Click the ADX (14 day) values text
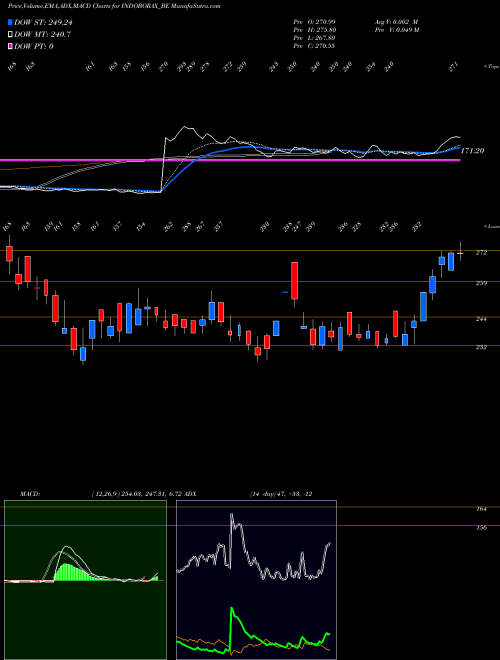The height and width of the screenshot is (660, 500). pyautogui.click(x=280, y=494)
